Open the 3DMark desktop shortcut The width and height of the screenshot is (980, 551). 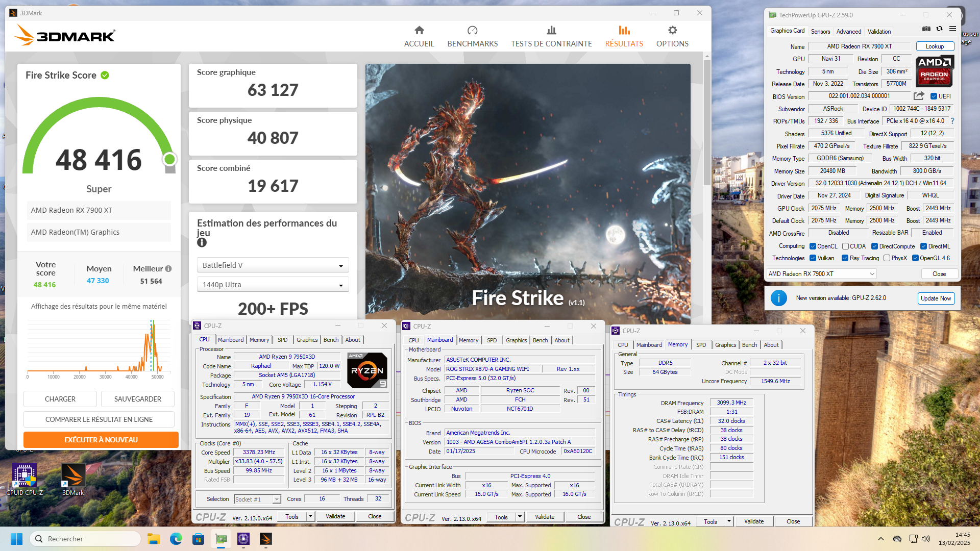pyautogui.click(x=73, y=480)
